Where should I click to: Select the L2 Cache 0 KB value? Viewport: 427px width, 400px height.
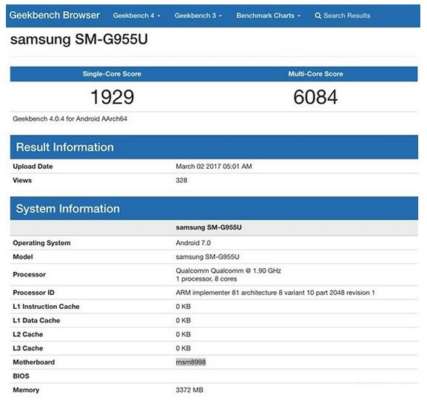(x=183, y=334)
